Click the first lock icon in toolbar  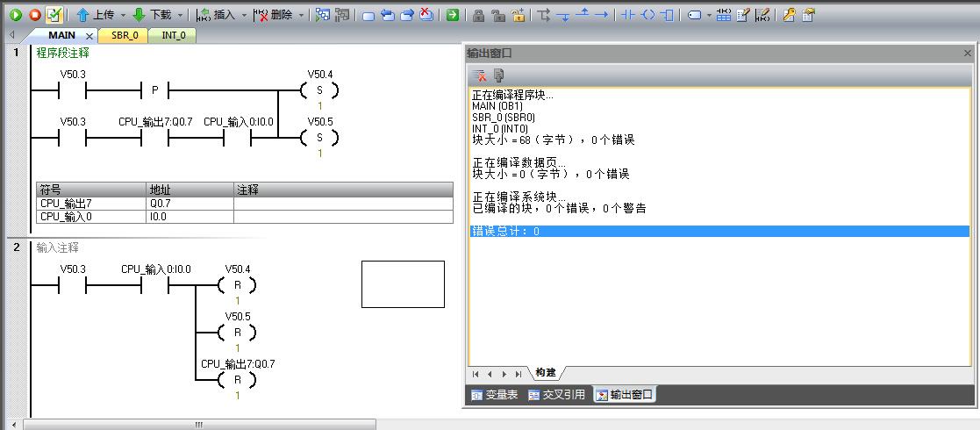(478, 15)
